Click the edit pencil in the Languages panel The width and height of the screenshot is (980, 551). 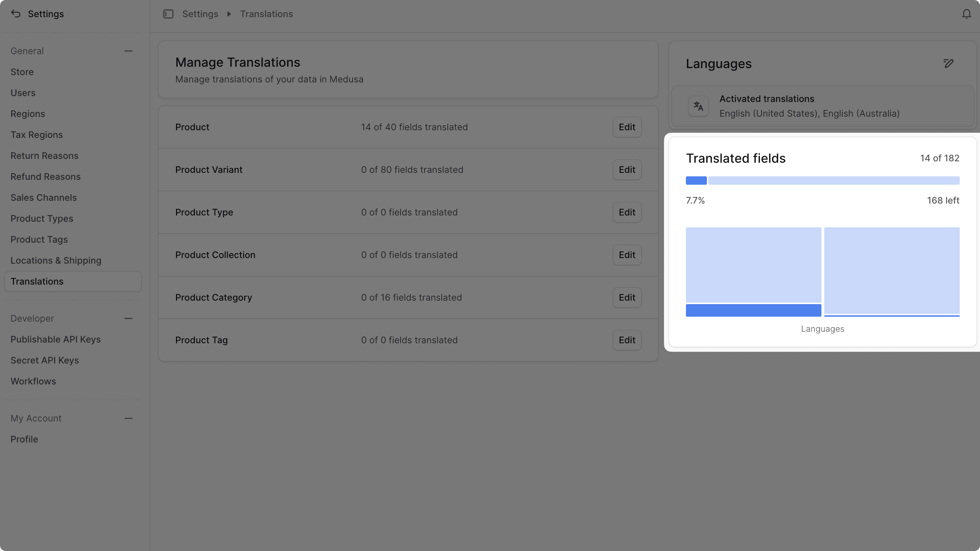point(948,64)
